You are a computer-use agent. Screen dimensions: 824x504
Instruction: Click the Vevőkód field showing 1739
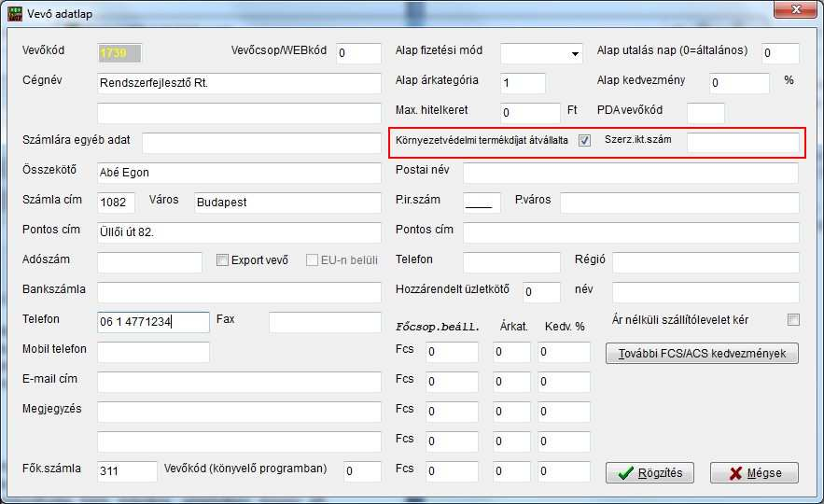pyautogui.click(x=119, y=53)
